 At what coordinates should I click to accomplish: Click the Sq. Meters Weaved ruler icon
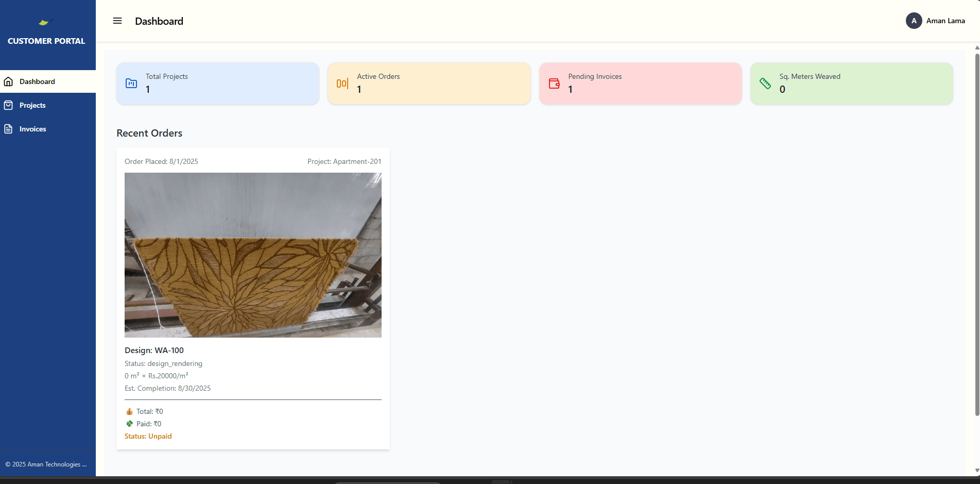[x=765, y=84]
